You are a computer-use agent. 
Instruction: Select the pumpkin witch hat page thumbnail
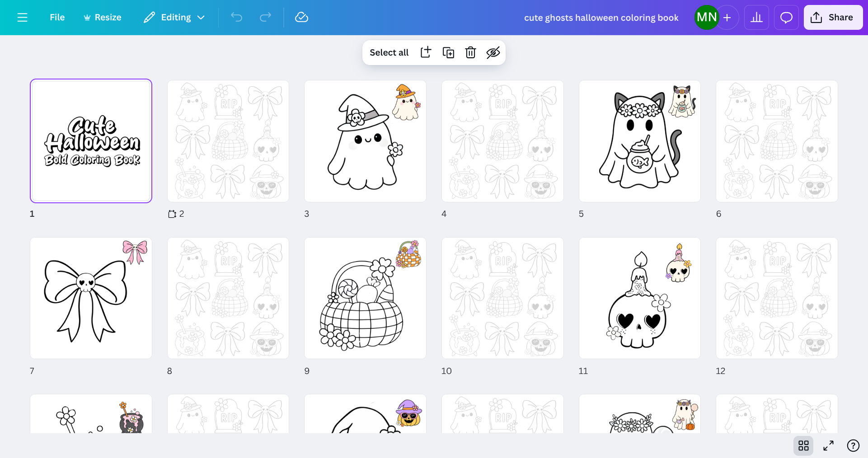365,414
